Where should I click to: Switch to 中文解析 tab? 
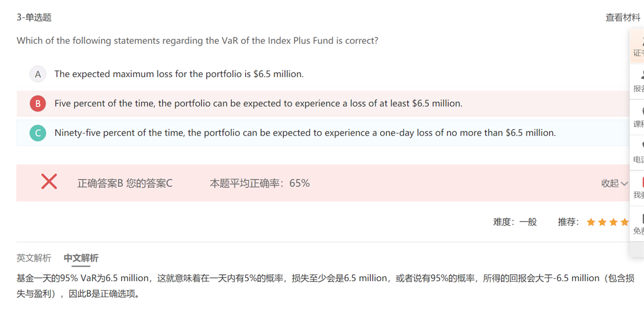click(81, 258)
